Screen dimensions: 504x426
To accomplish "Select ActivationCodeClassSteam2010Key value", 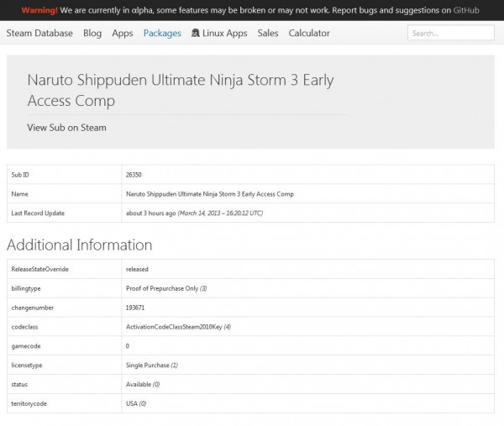I will pyautogui.click(x=178, y=327).
